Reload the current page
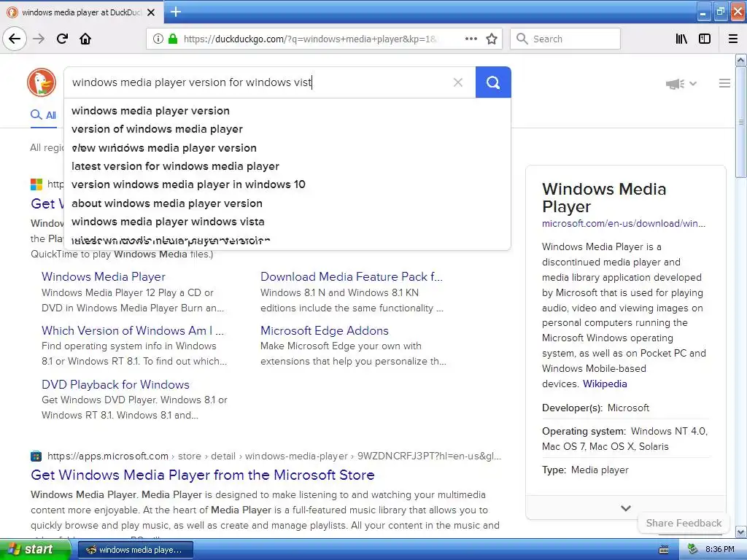The height and width of the screenshot is (560, 747). click(x=62, y=39)
